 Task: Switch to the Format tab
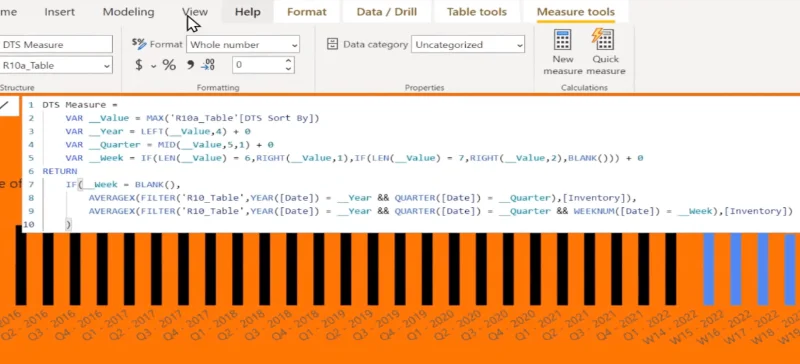pos(307,12)
